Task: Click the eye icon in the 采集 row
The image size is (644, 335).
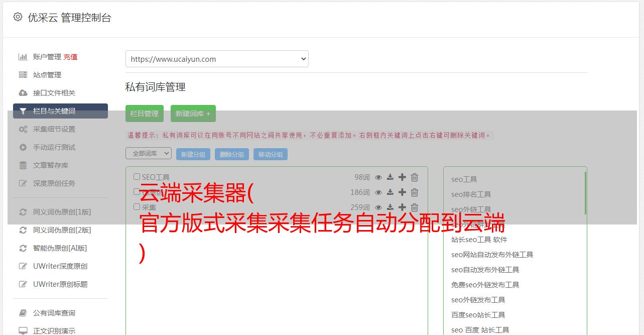Action: pos(378,207)
